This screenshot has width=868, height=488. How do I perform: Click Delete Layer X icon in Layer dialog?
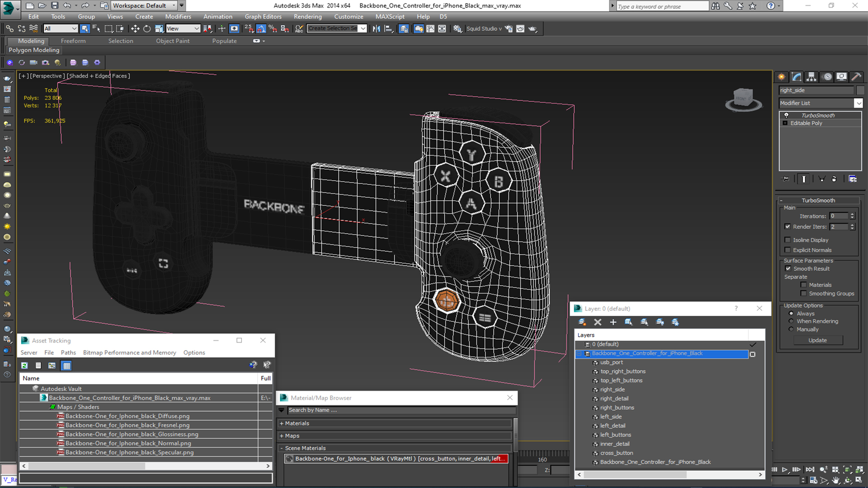click(x=598, y=322)
